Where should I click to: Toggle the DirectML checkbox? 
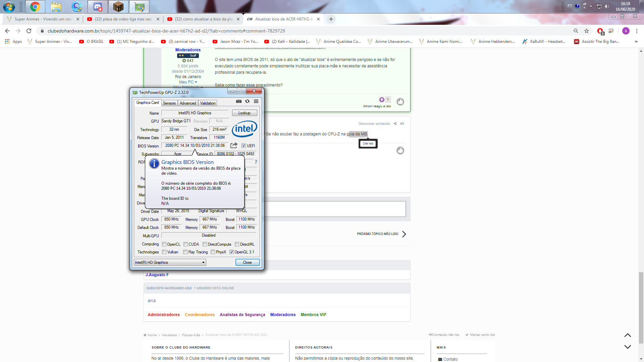pos(237,244)
